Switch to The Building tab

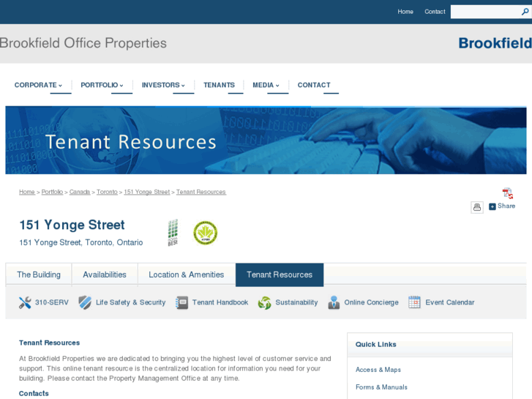(39, 275)
